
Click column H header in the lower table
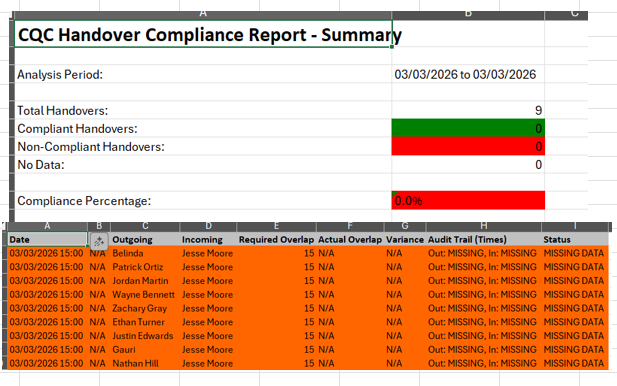[484, 226]
